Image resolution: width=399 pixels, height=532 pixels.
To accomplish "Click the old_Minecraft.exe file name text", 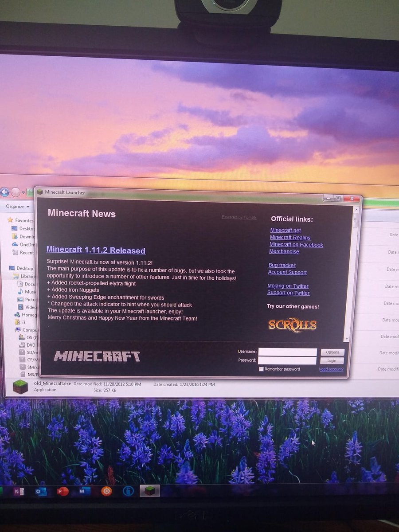I will click(x=52, y=383).
